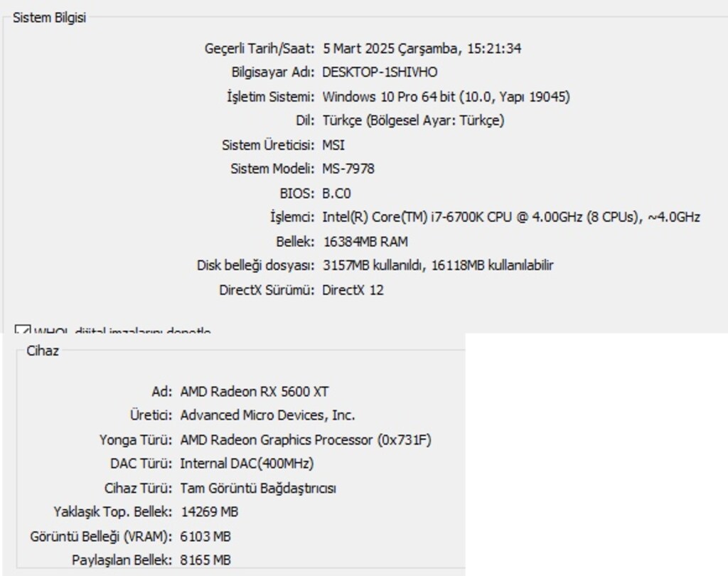The height and width of the screenshot is (576, 728).
Task: Click the 'İşletim Sistemi:' label
Action: [271, 97]
